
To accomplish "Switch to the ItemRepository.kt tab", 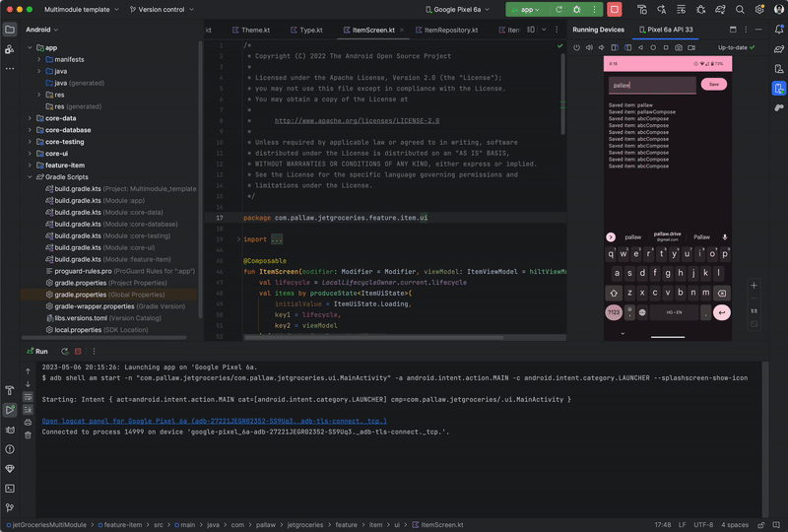I will (447, 31).
